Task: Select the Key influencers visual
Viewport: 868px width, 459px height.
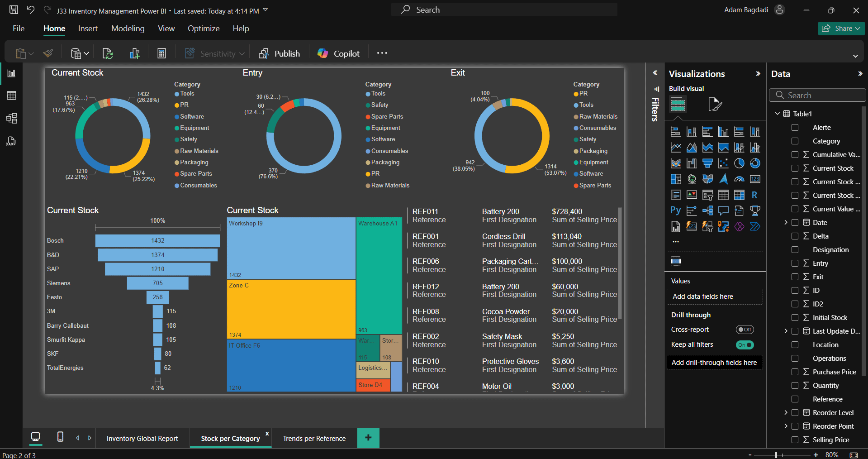Action: tap(692, 210)
